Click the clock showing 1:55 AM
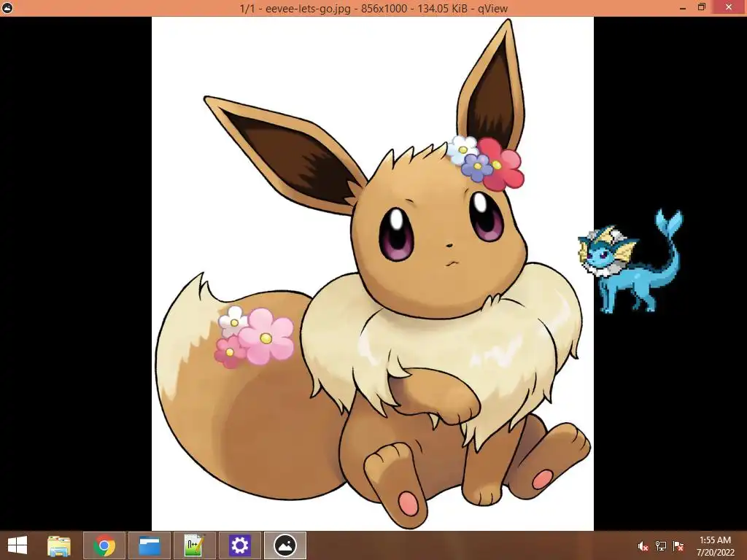Image resolution: width=747 pixels, height=560 pixels. click(x=715, y=540)
